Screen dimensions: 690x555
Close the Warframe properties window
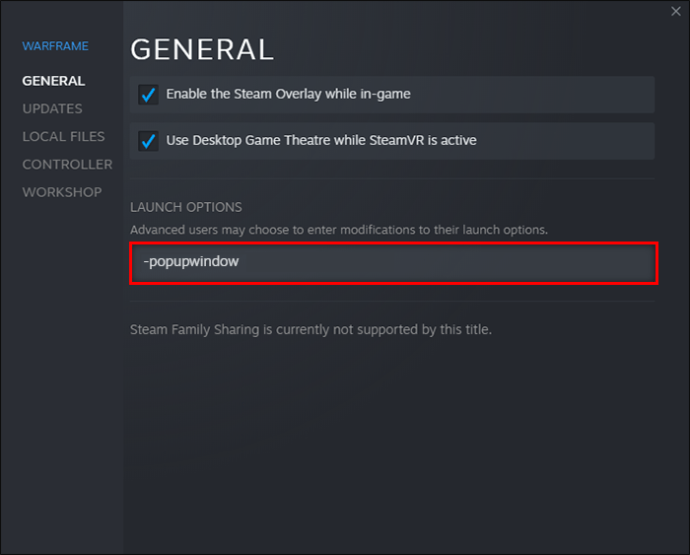coord(677,11)
